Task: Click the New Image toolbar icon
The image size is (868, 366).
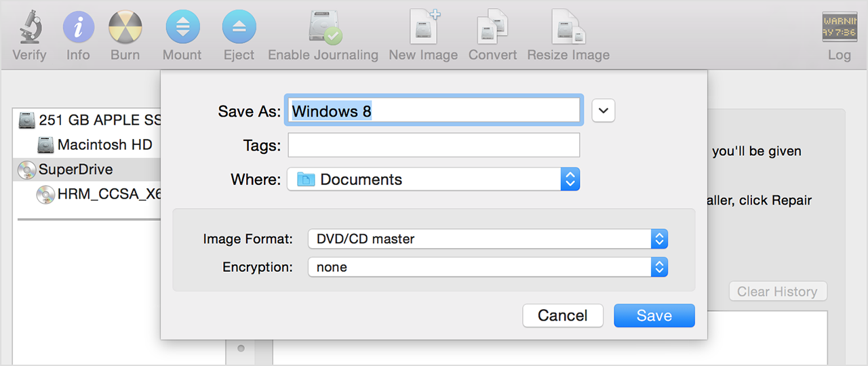Action: [424, 27]
